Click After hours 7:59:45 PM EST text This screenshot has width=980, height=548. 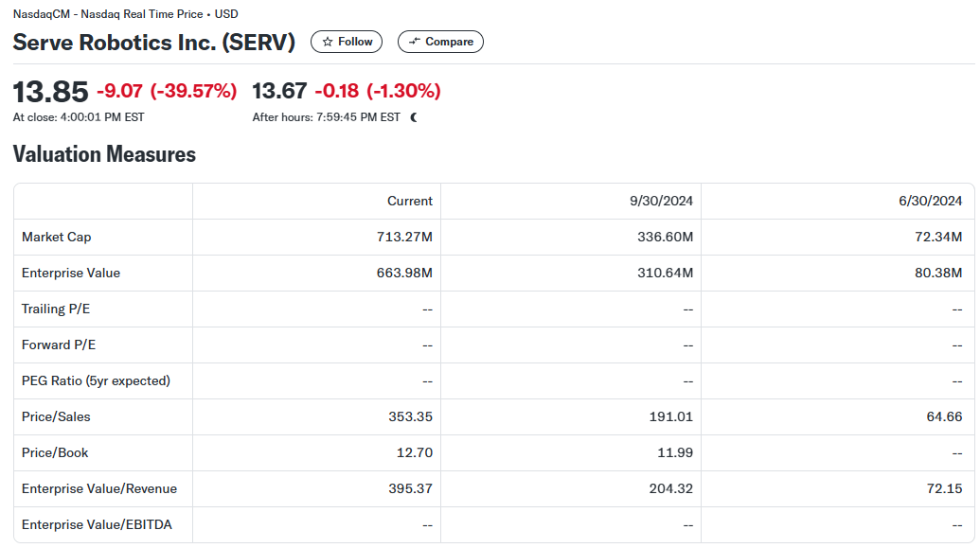coord(327,117)
